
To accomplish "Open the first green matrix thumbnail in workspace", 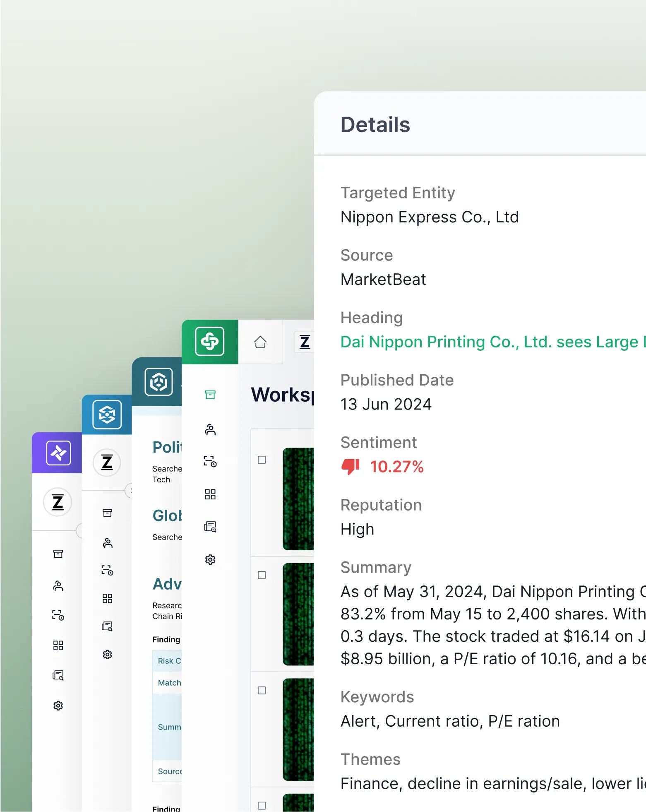I will click(x=298, y=499).
